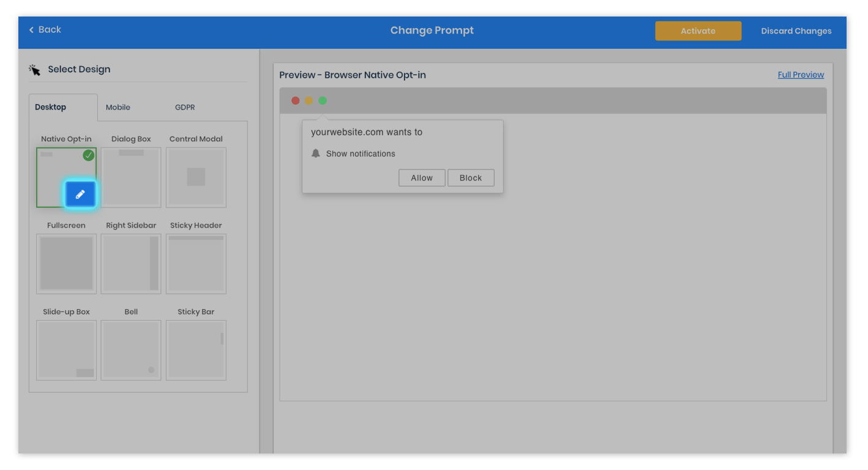Select the Native Opt-in design thumbnail
Viewport: 868px width, 470px height.
66,177
